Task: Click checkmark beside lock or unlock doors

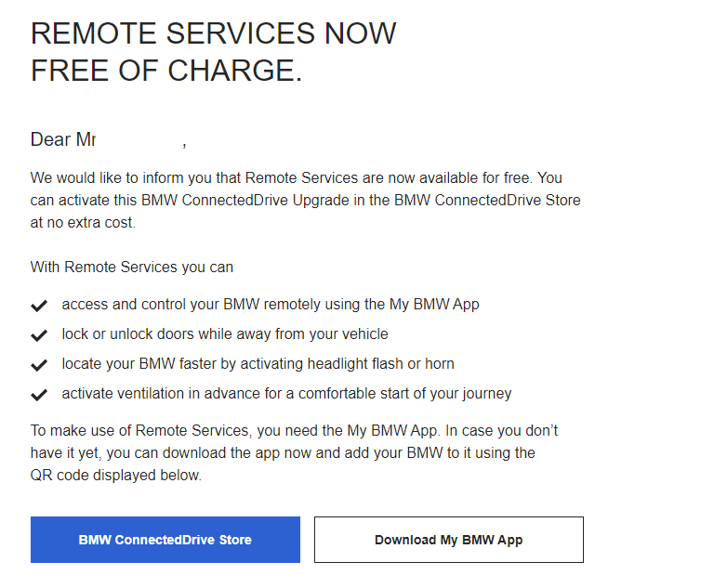Action: pyautogui.click(x=39, y=335)
